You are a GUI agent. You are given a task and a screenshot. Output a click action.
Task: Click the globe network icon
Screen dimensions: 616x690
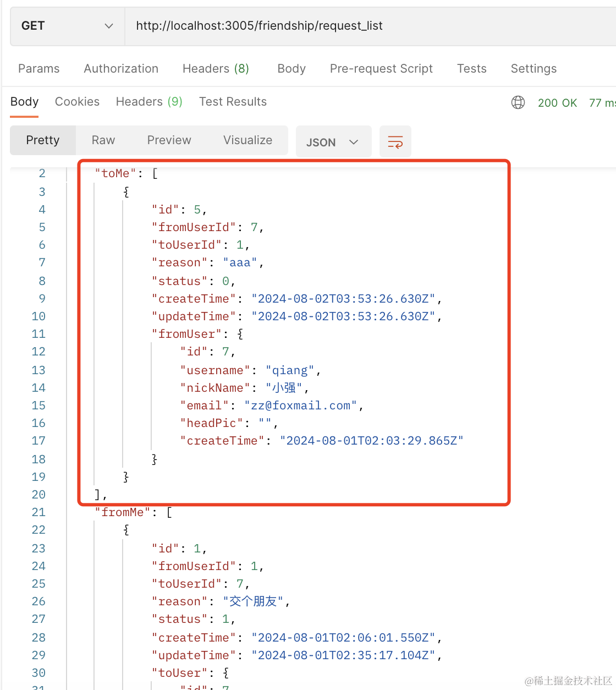coord(518,102)
